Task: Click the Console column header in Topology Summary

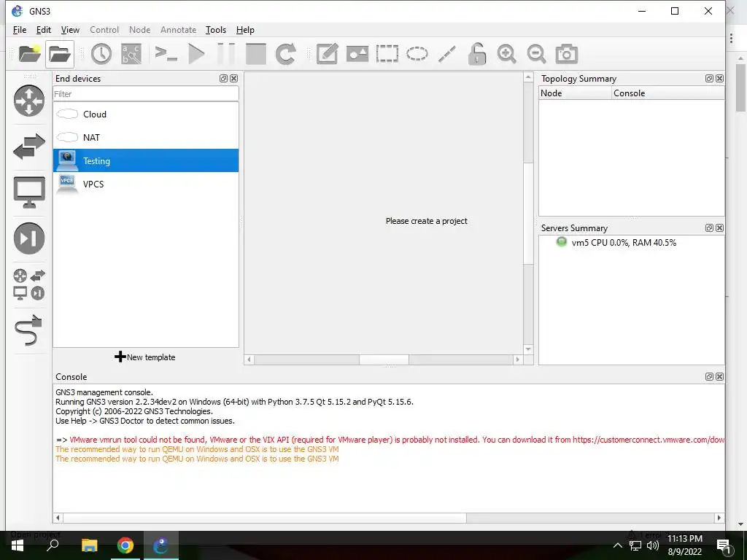Action: click(x=668, y=93)
